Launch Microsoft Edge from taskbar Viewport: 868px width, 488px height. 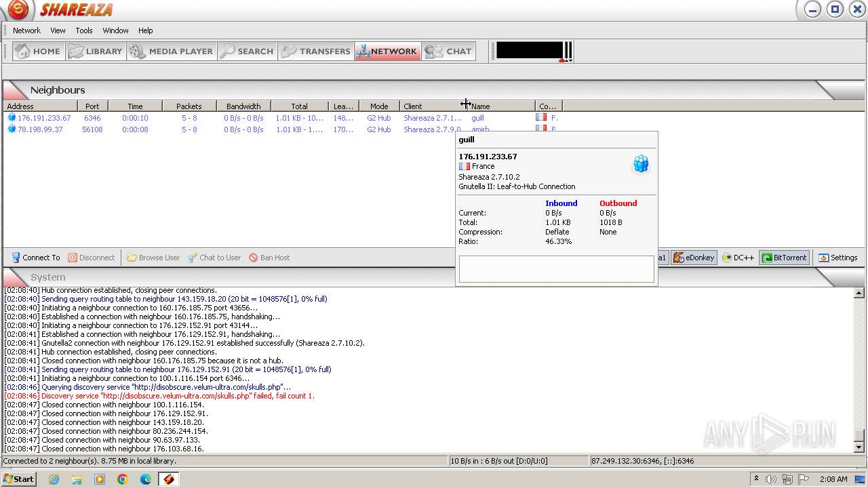click(146, 479)
